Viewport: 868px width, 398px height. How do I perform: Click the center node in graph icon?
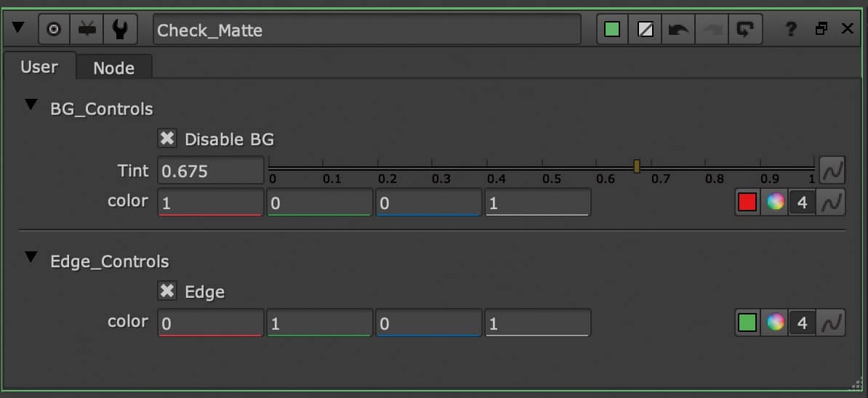[55, 29]
